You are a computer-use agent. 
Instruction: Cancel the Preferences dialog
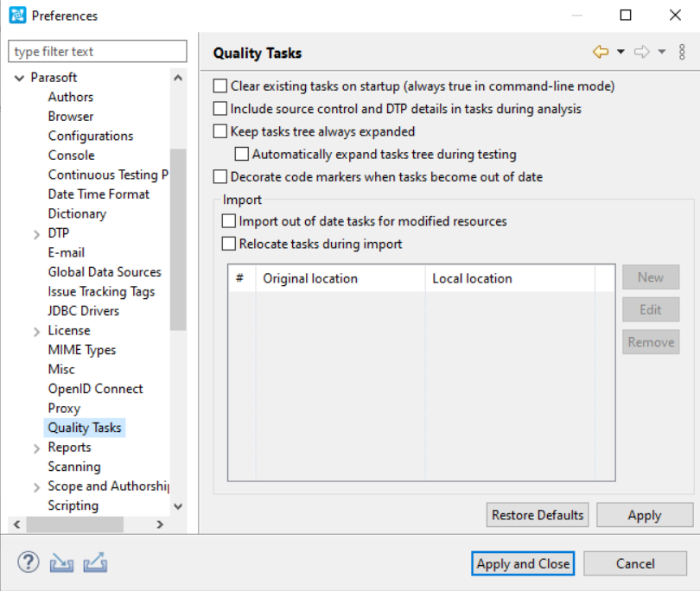point(635,563)
